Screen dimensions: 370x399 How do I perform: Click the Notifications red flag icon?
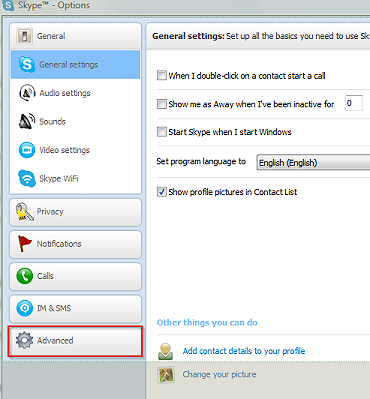click(x=24, y=244)
